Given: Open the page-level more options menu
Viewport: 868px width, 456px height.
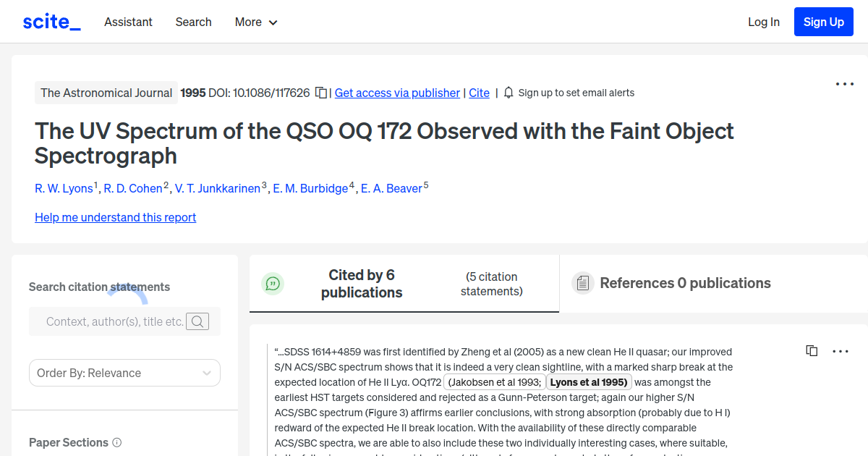Looking at the screenshot, I should tap(844, 84).
